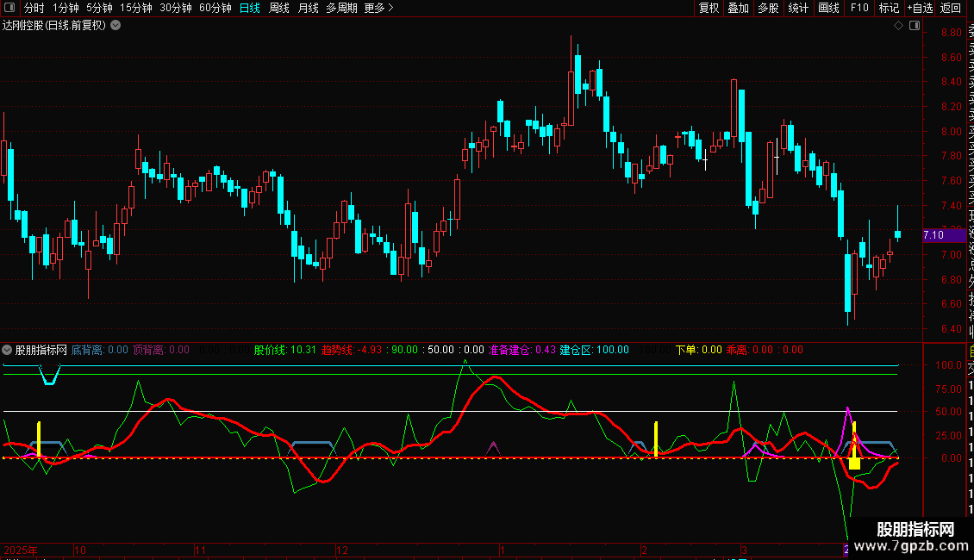Click the 趋势线: -4.93 indicator value

352,350
